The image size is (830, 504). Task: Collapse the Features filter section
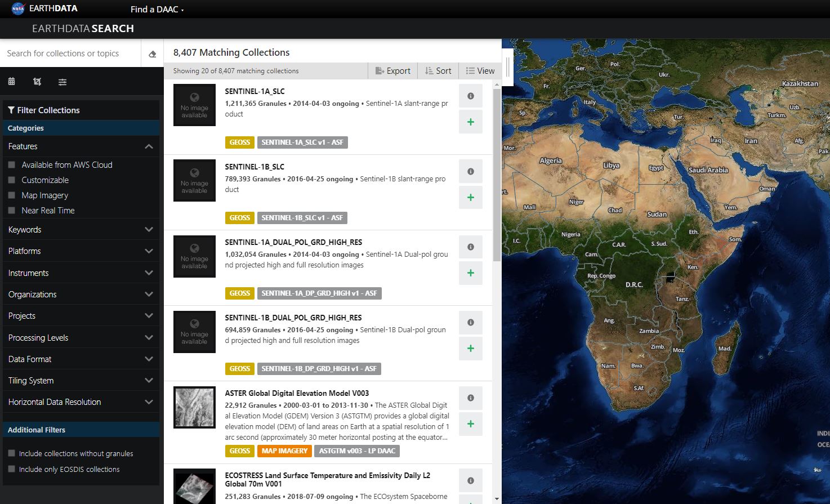(x=81, y=146)
